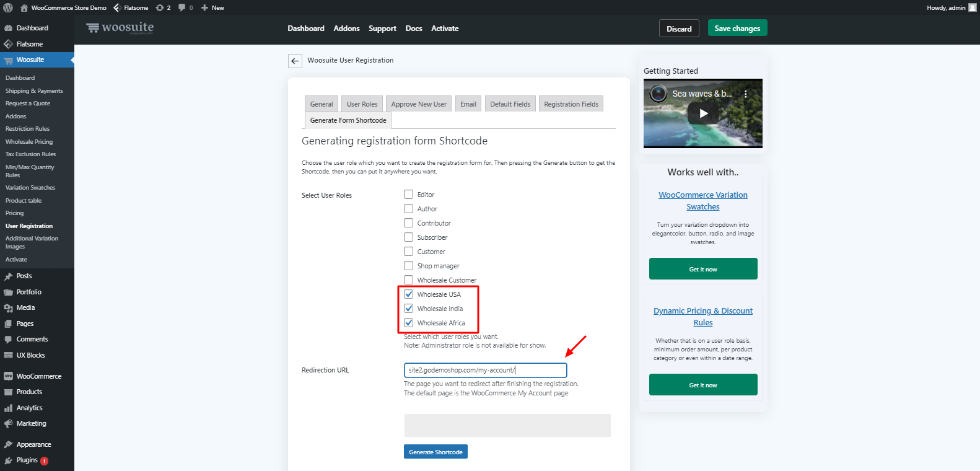Check the Shop manager role checkbox

click(408, 265)
